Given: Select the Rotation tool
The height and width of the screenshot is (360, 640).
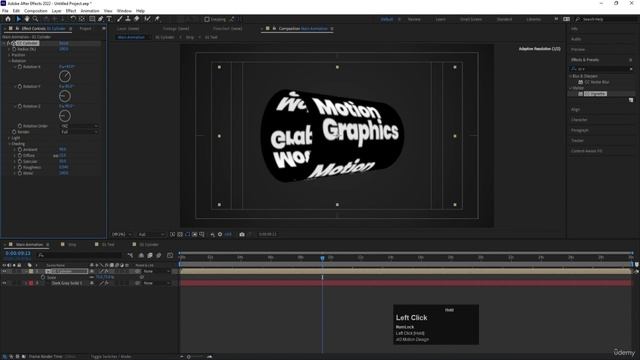Looking at the screenshot, I should (x=73, y=19).
